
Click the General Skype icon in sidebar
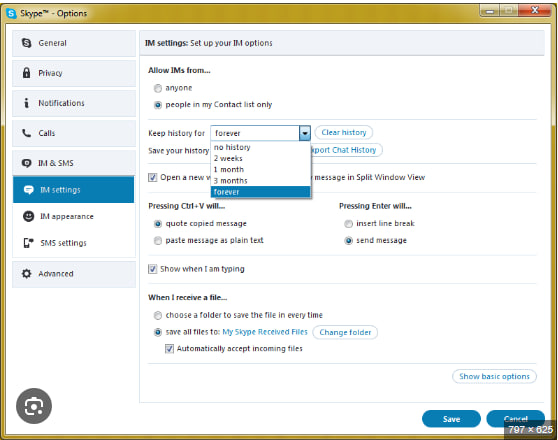click(x=26, y=43)
